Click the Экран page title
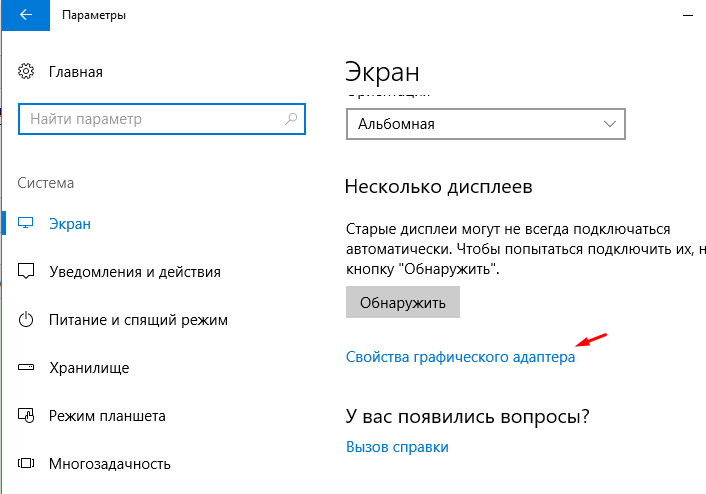The width and height of the screenshot is (706, 494). pyautogui.click(x=382, y=72)
